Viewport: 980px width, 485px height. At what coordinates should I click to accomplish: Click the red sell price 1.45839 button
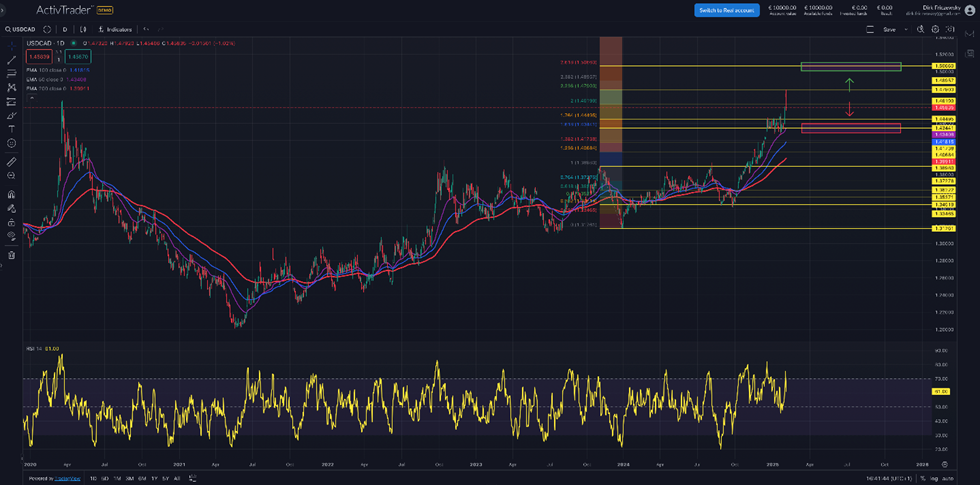point(39,57)
